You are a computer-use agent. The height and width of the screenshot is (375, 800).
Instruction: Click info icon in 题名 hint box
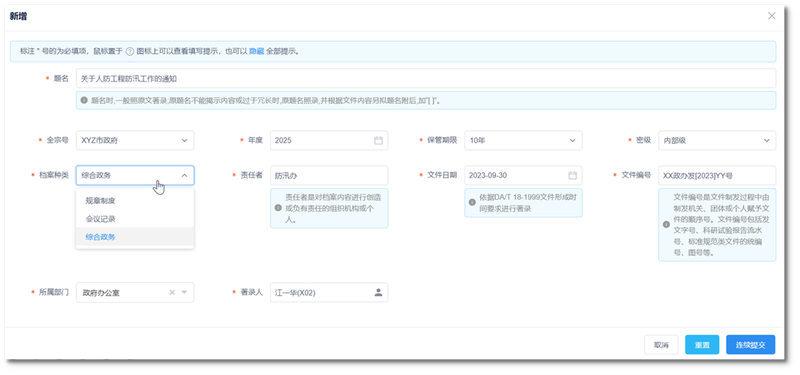[84, 101]
